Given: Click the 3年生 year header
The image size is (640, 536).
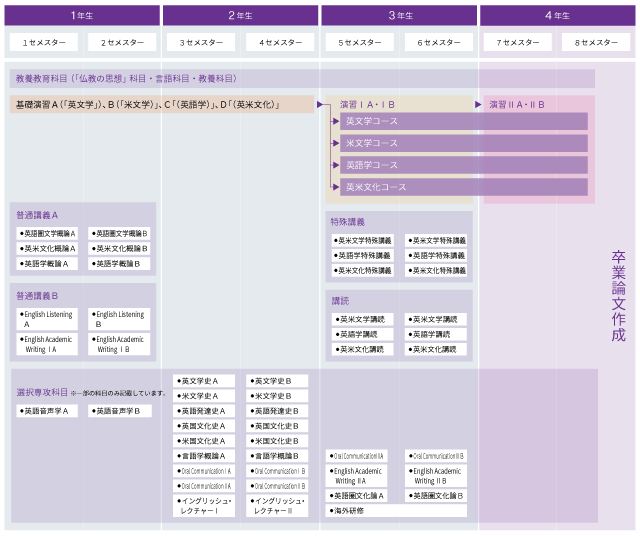Looking at the screenshot, I should pyautogui.click(x=399, y=16).
